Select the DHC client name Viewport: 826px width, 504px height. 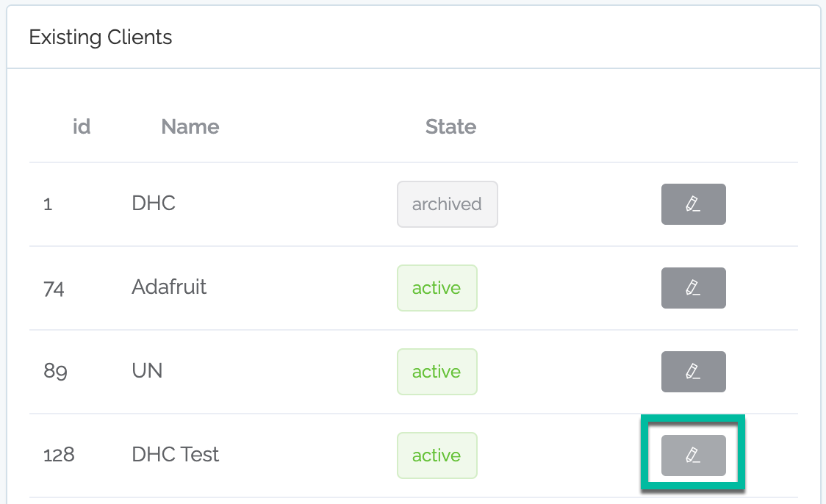coord(154,204)
